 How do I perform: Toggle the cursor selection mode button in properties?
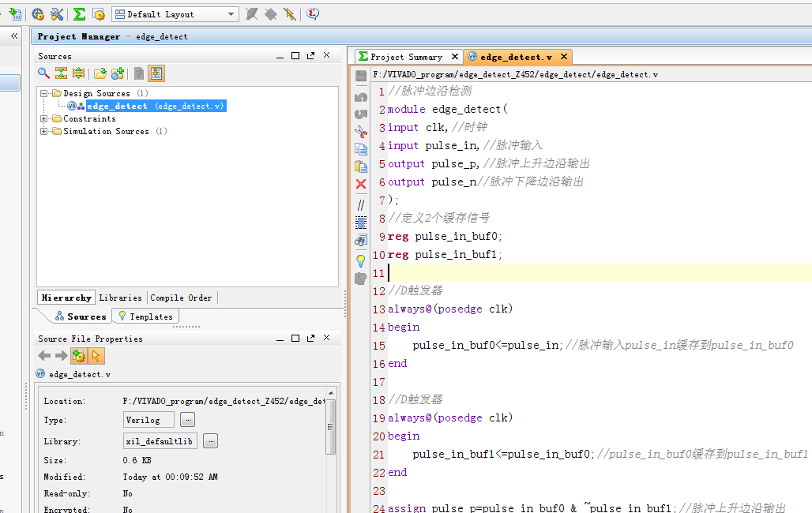pyautogui.click(x=96, y=356)
